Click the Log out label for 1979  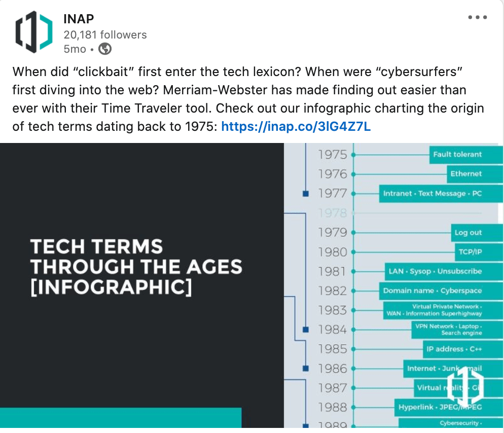[468, 233]
